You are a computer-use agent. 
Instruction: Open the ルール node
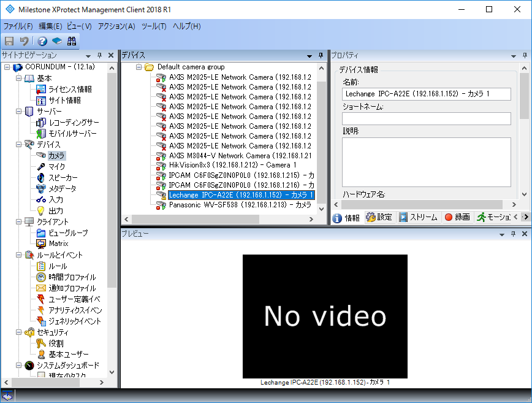tap(58, 266)
